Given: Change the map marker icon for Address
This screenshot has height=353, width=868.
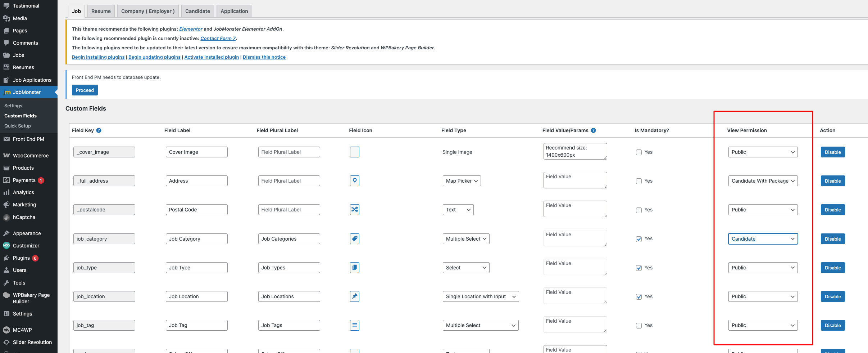Looking at the screenshot, I should (x=354, y=181).
